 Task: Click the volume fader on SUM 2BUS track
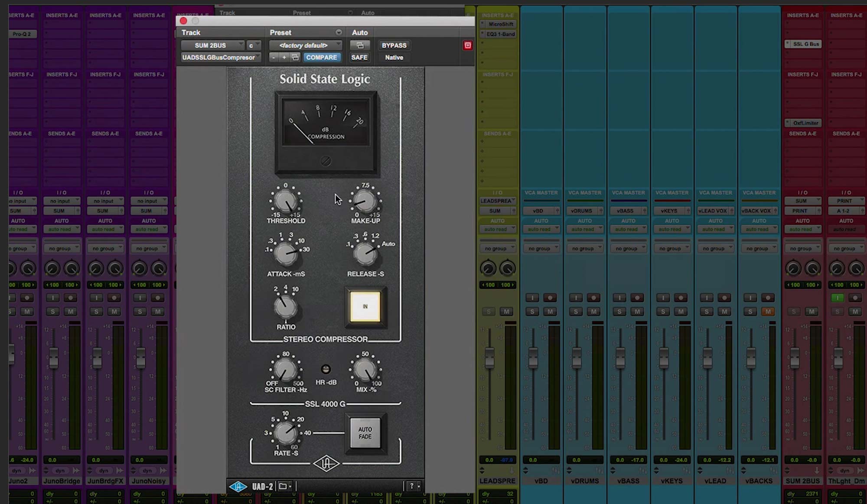pos(795,358)
